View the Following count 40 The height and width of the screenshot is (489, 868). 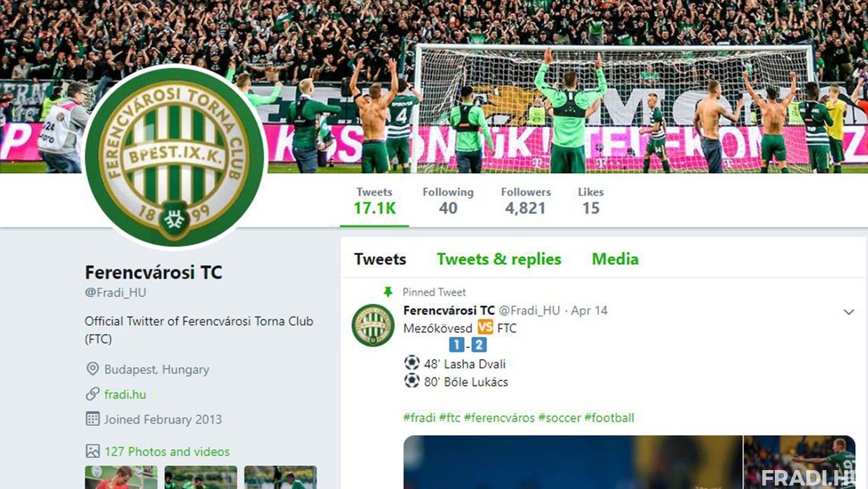point(448,200)
